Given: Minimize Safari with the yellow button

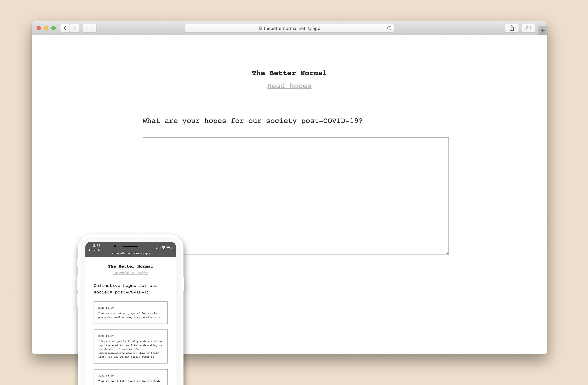Looking at the screenshot, I should [x=46, y=28].
